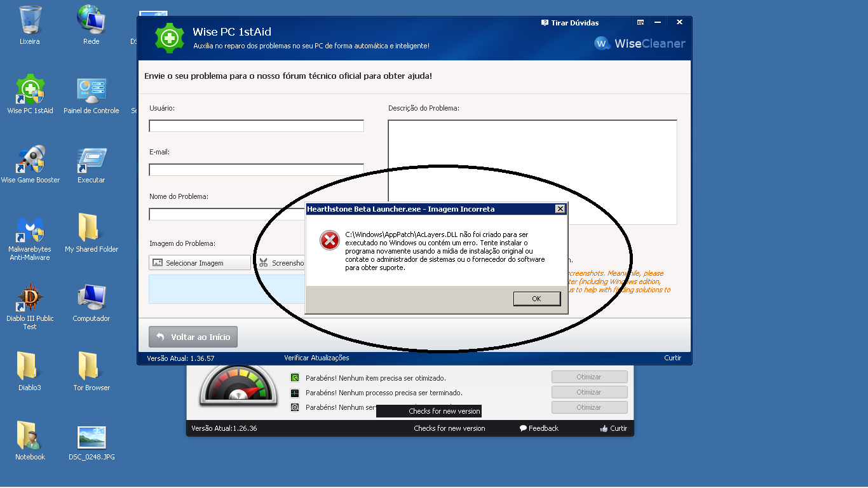Click the 'Versão Atual: 1.36.57' text

coord(180,358)
